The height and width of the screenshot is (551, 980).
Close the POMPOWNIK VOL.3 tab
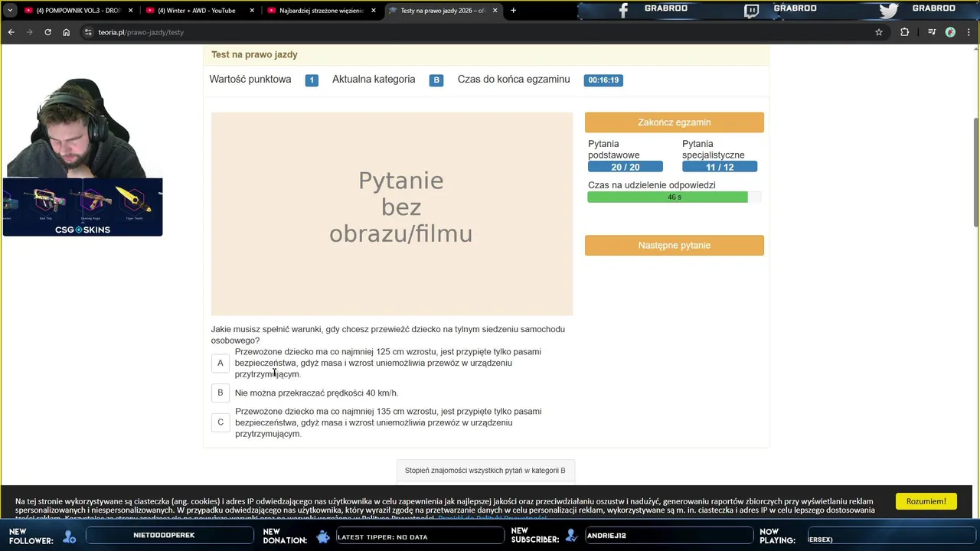pos(131,11)
